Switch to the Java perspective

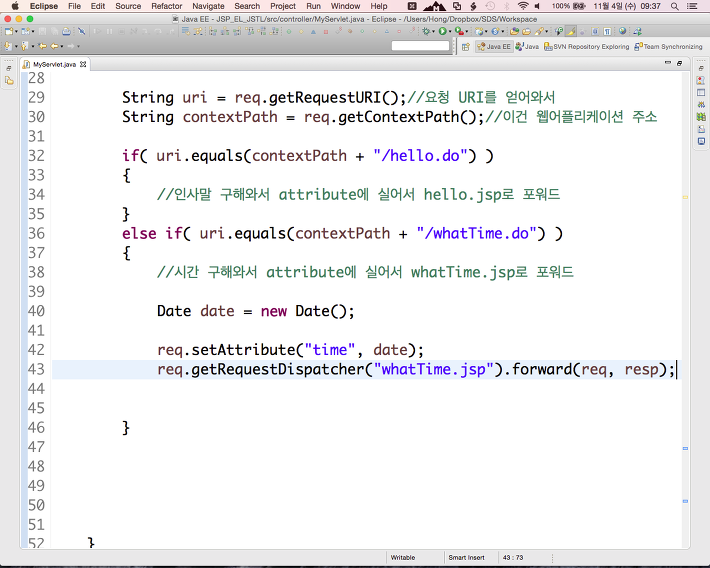[x=527, y=47]
